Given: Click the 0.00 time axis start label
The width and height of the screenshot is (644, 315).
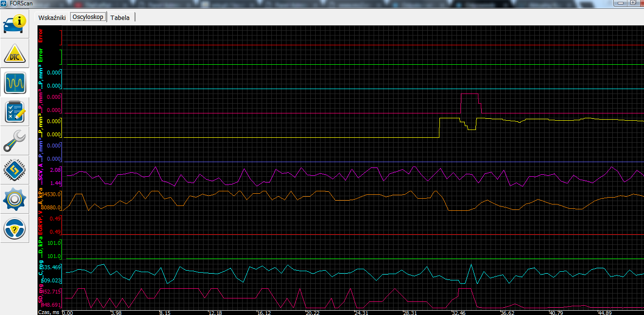Looking at the screenshot, I should pyautogui.click(x=67, y=313).
